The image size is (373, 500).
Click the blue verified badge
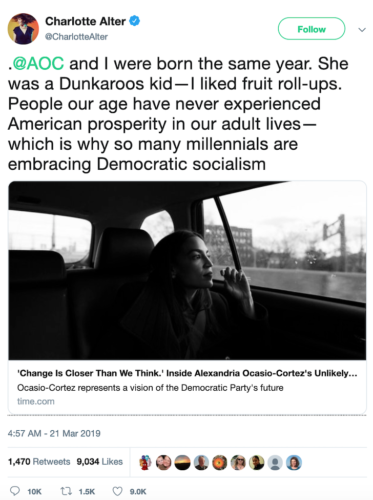tap(135, 21)
